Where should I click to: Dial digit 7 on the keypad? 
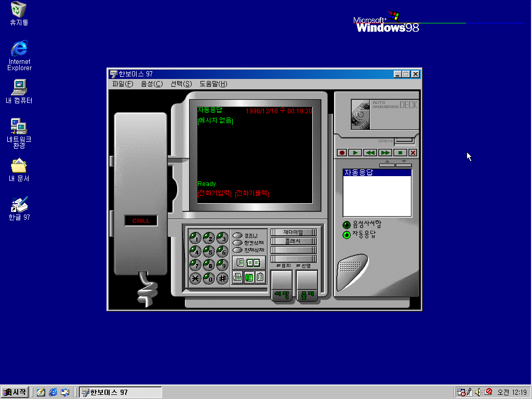pyautogui.click(x=195, y=265)
